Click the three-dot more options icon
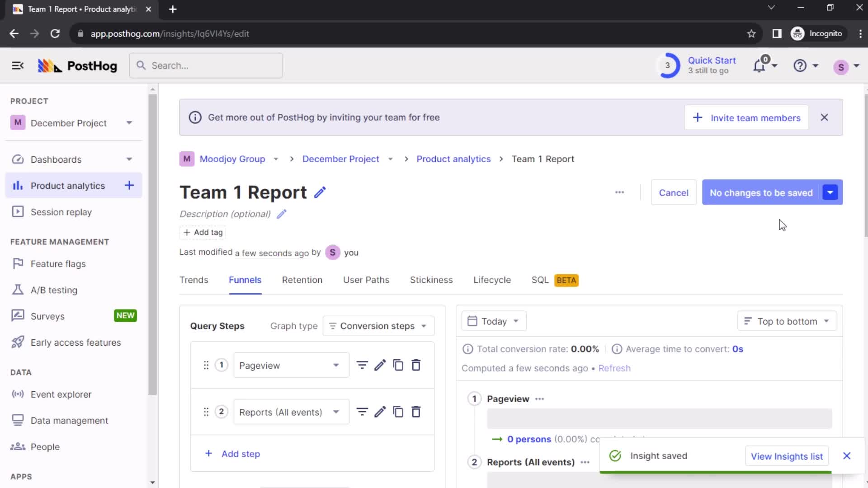This screenshot has height=488, width=868. coord(620,192)
